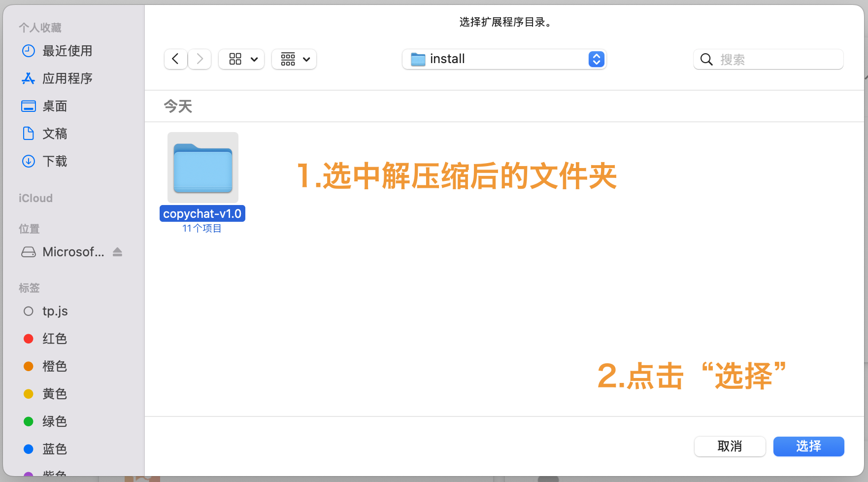Viewport: 868px width, 482px height.
Task: Go to the 下载 folder
Action: tap(55, 161)
